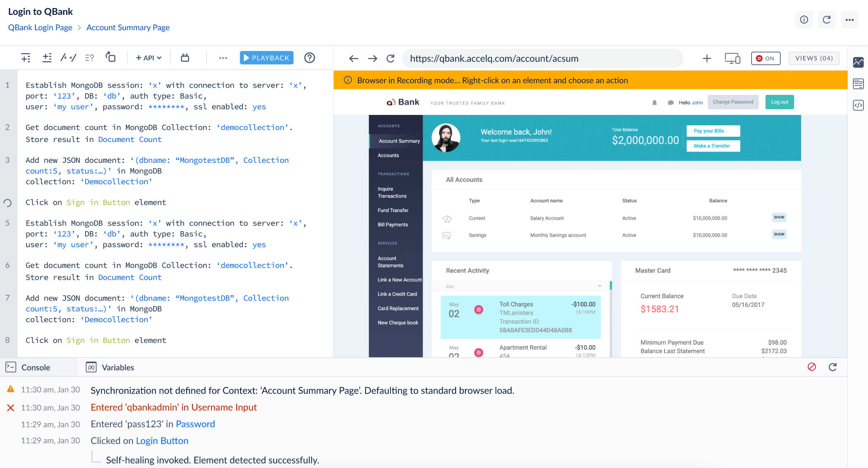Open the responsive device view icon
Viewport: 868px width, 468px height.
732,58
